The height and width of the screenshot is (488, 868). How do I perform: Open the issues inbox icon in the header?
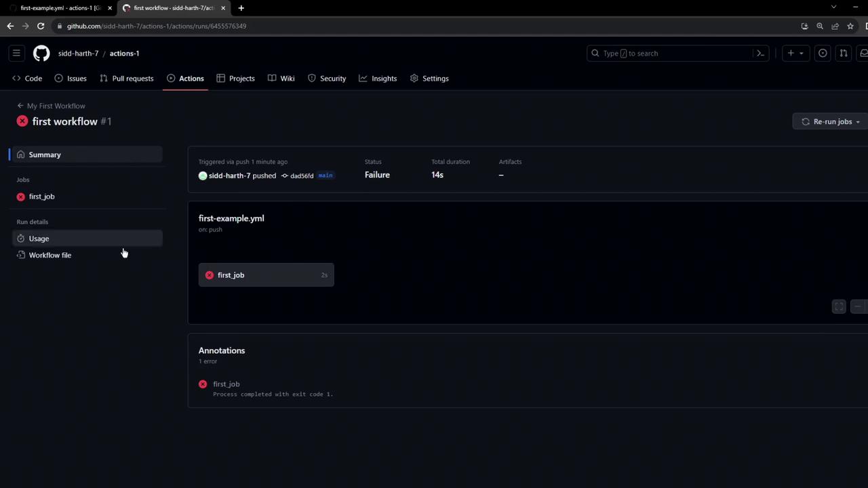823,53
